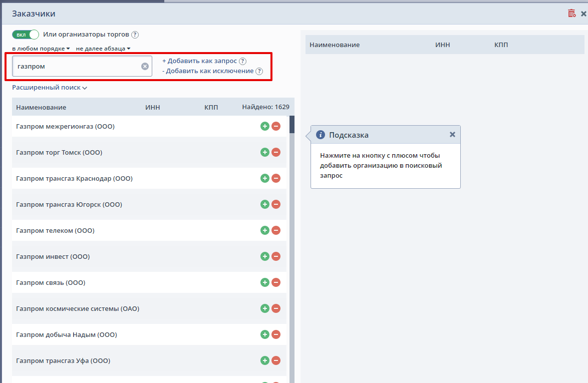The image size is (588, 383).
Task: Exclude Газпром межрегионгаз with red minus
Action: tap(276, 126)
